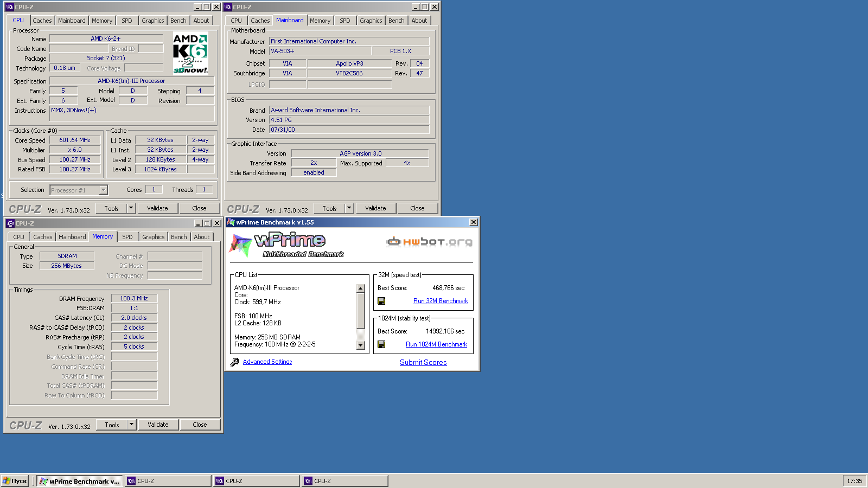868x488 pixels.
Task: Click the AMD K6-2 3DNow! processor logo
Action: pos(190,53)
